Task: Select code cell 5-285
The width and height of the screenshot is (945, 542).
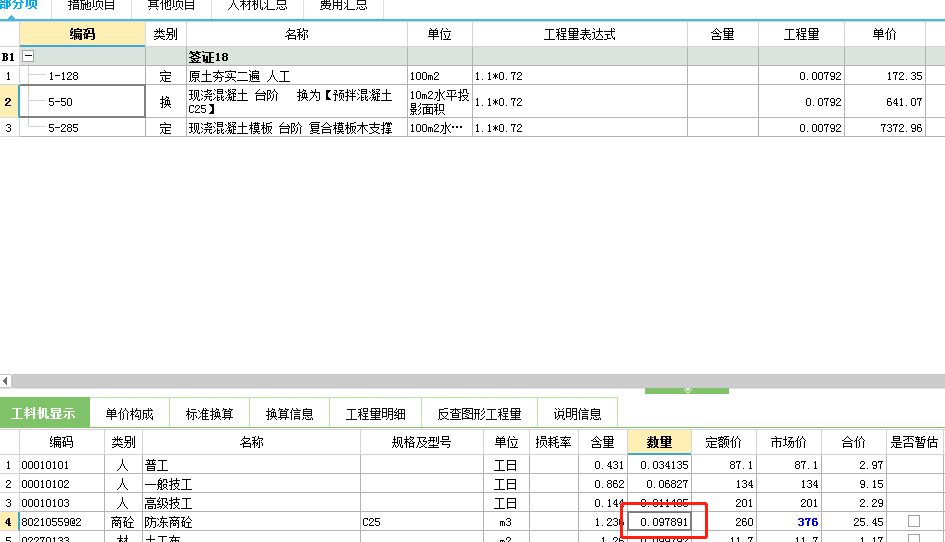Action: tap(83, 128)
